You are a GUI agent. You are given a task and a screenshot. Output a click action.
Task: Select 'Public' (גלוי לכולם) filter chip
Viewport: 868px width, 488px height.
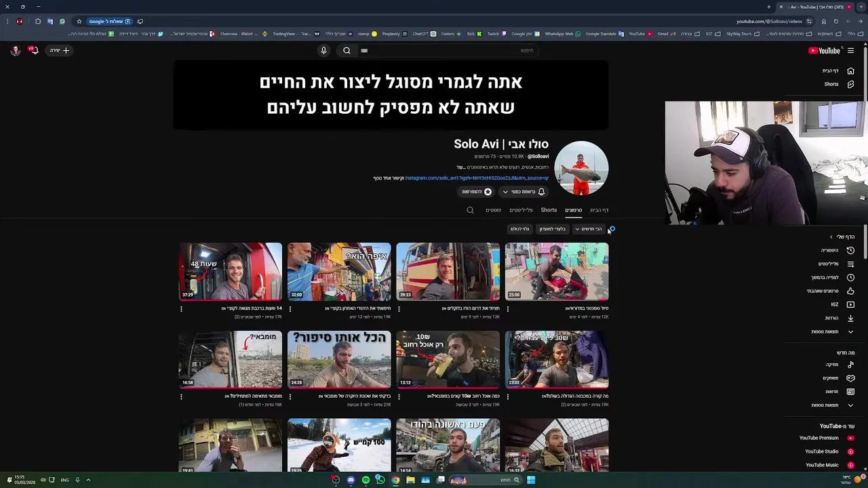pyautogui.click(x=520, y=229)
